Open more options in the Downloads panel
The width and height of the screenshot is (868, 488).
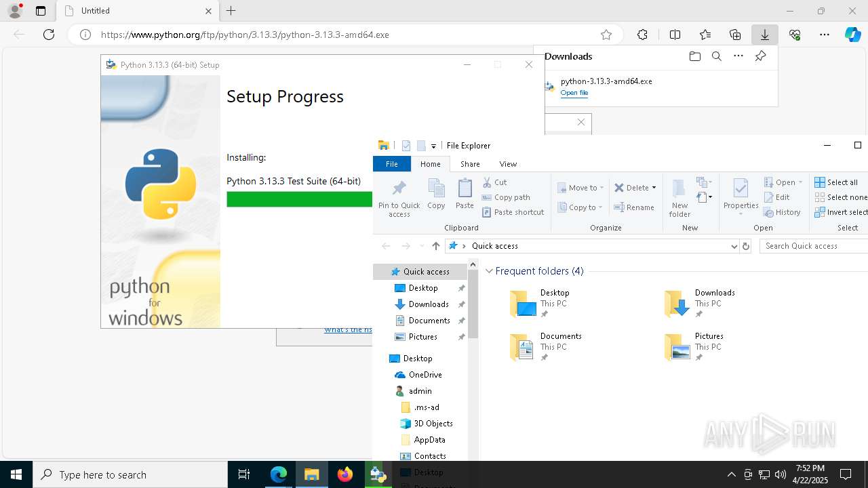(738, 56)
